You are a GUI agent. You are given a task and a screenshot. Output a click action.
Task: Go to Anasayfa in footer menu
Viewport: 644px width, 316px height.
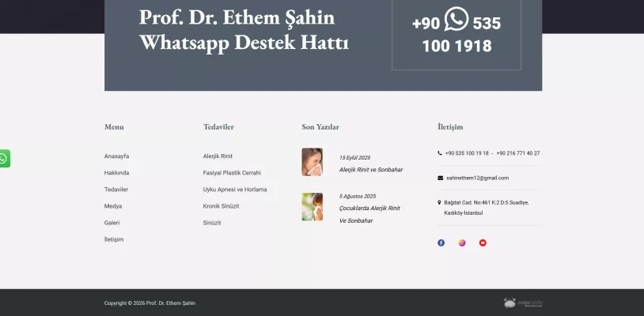pyautogui.click(x=116, y=156)
